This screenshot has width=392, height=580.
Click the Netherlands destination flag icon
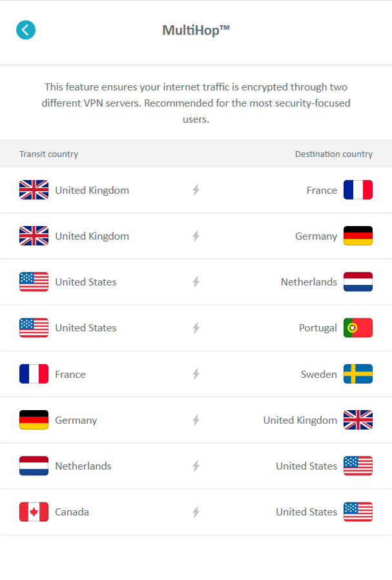[358, 282]
